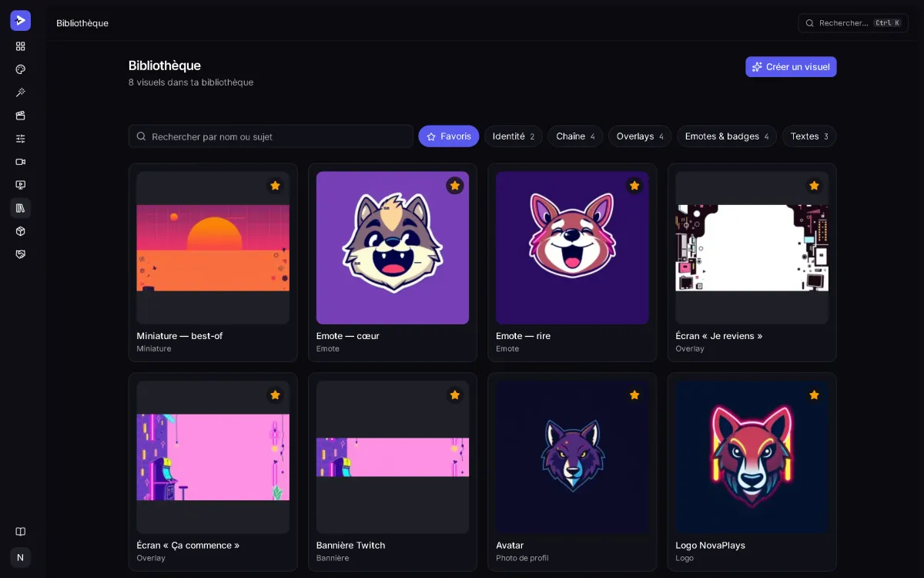The height and width of the screenshot is (578, 924).
Task: Unfavorite Écran « Je reviens » star
Action: click(814, 186)
